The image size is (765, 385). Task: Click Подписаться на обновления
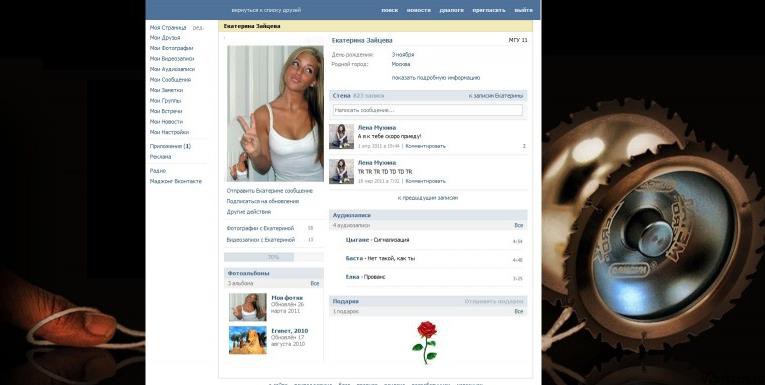click(262, 202)
